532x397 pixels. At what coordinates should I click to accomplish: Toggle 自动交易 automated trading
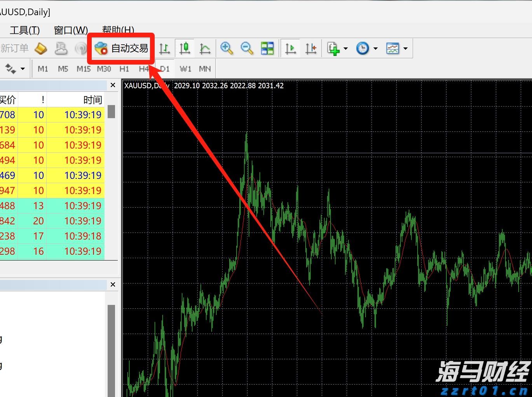pos(121,48)
